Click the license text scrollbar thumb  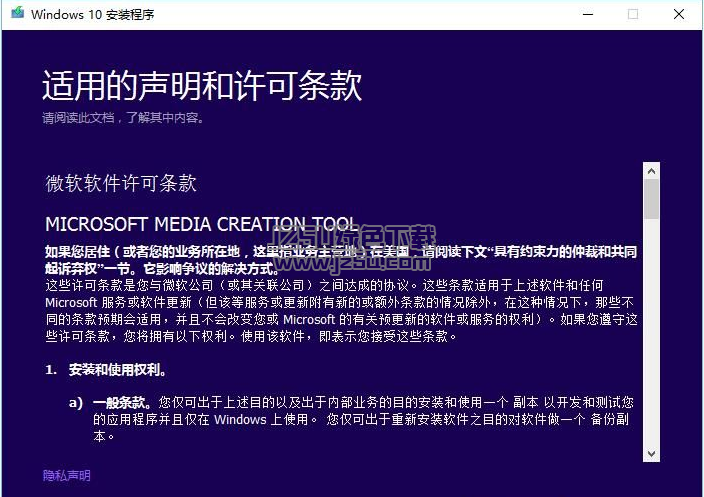651,199
